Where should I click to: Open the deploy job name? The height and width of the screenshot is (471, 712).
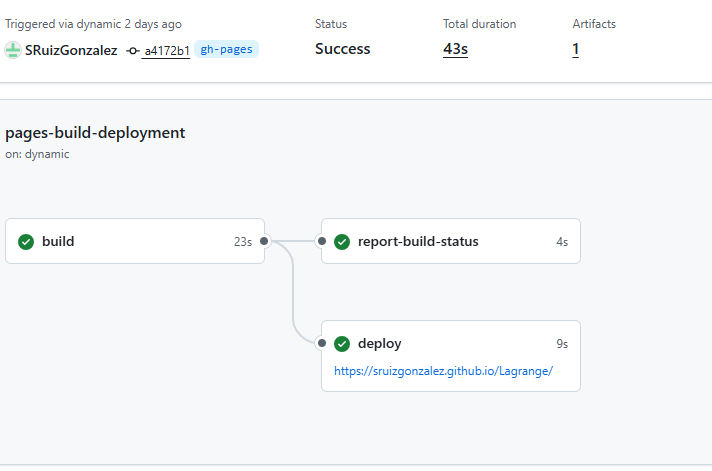coord(380,343)
